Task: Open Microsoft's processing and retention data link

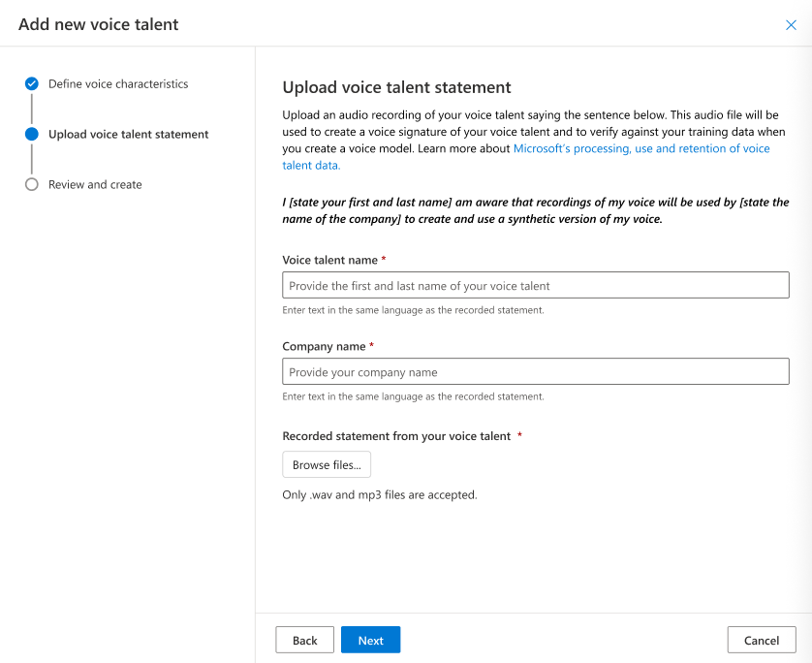Action: click(640, 148)
